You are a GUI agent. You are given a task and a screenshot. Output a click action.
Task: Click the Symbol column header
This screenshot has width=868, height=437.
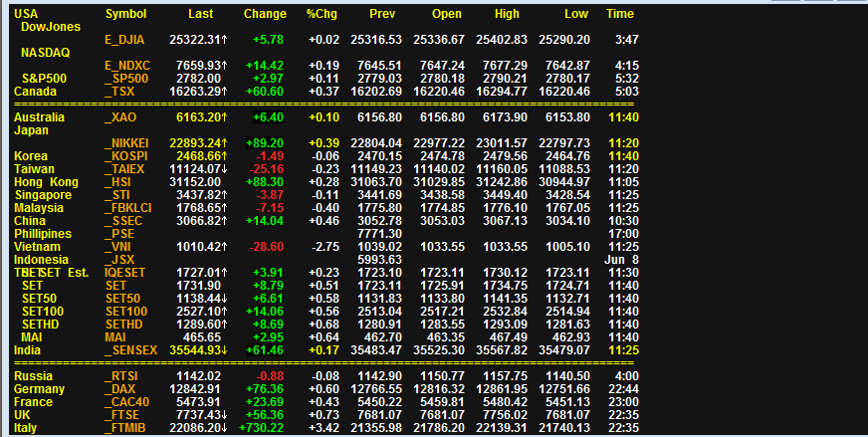[x=126, y=14]
